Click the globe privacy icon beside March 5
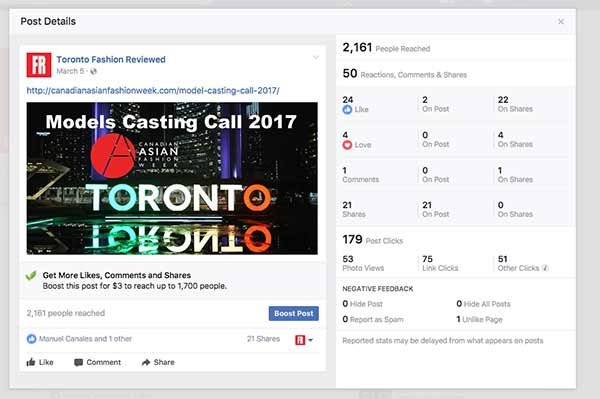Screen dimensions: 600x399 (x=93, y=71)
